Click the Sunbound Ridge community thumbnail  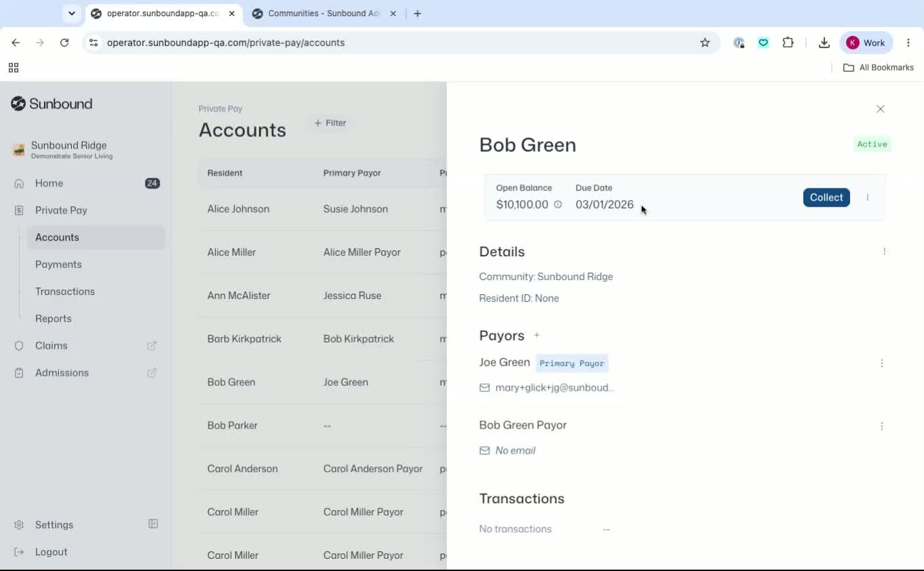coord(19,150)
